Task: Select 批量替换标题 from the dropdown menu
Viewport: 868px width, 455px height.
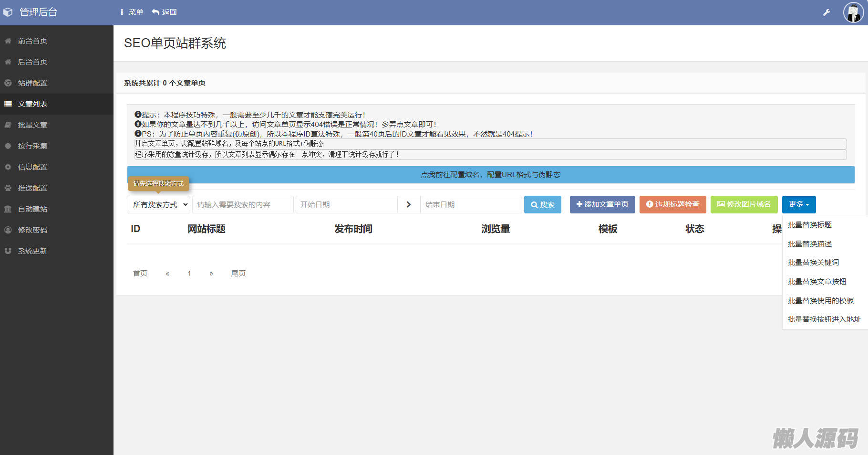Action: pos(809,225)
